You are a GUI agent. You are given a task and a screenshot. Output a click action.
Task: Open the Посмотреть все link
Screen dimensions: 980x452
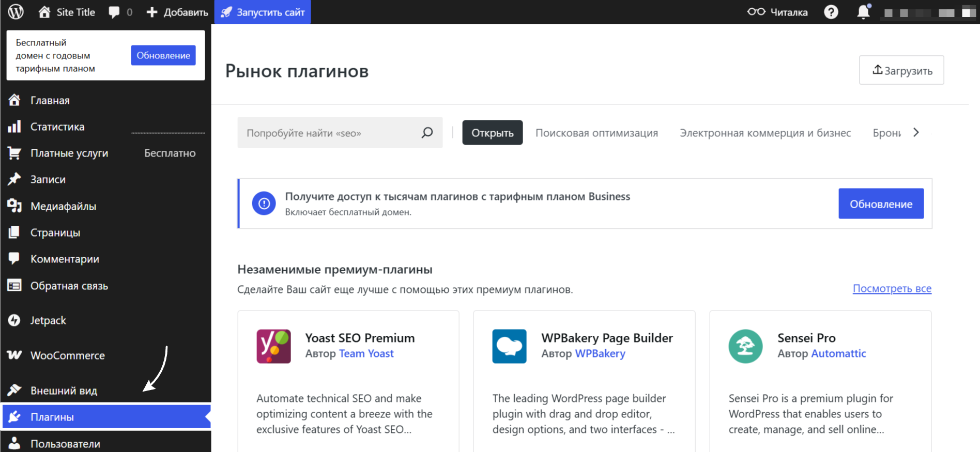(892, 288)
